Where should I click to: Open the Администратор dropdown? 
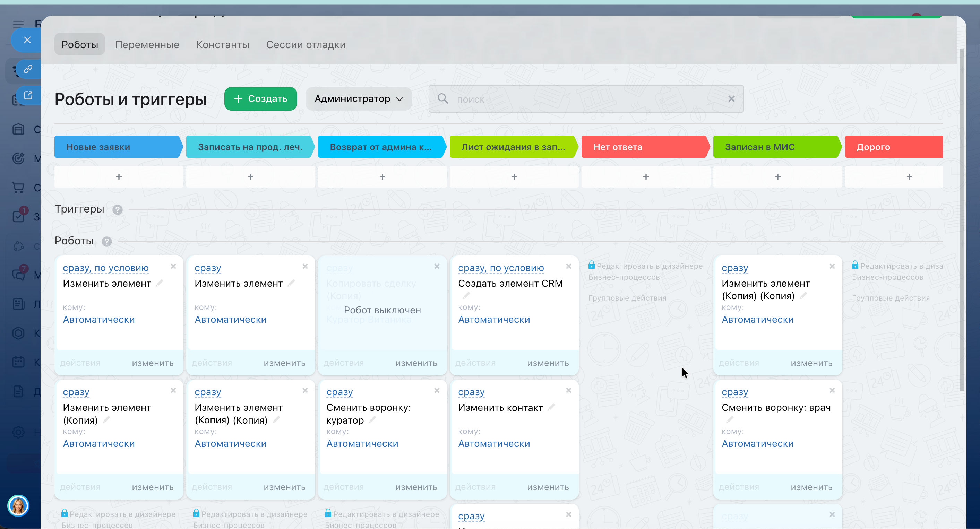[358, 99]
